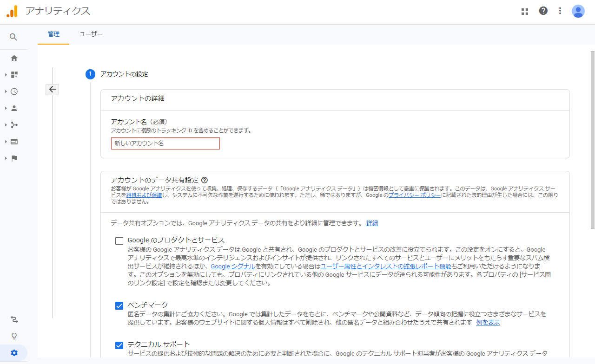595x364 pixels.
Task: Expand the Customization sidebar section arrow
Action: (x=6, y=75)
